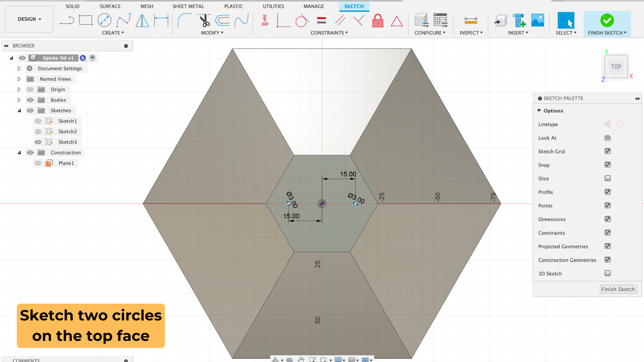Select the center diameter circle tool
644x362 pixels.
[104, 20]
